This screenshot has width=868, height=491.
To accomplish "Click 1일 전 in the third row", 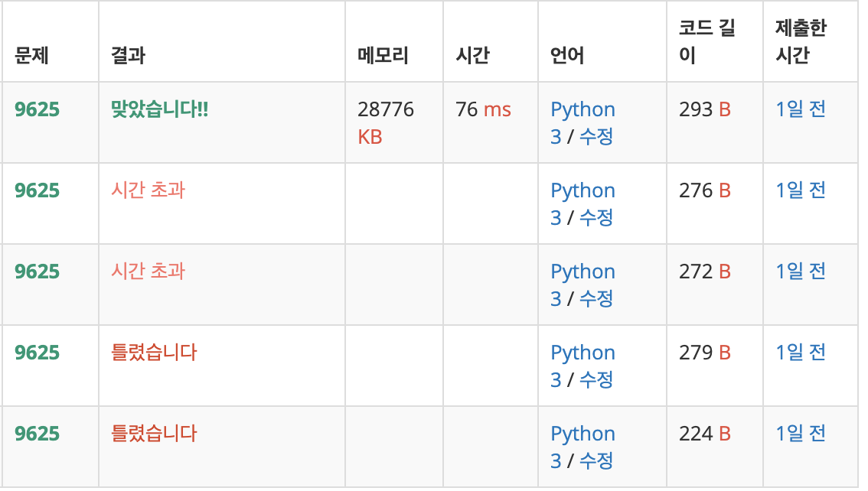I will point(799,272).
